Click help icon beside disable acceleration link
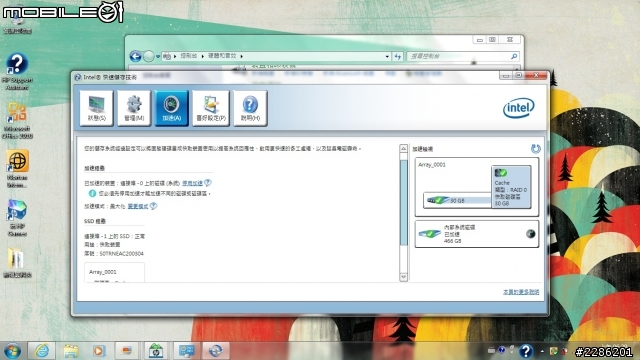Image resolution: width=640 pixels, height=360 pixels. pos(208,182)
